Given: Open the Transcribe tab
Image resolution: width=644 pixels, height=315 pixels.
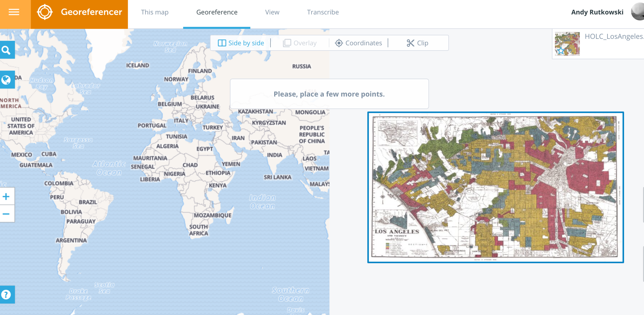Looking at the screenshot, I should pyautogui.click(x=323, y=12).
